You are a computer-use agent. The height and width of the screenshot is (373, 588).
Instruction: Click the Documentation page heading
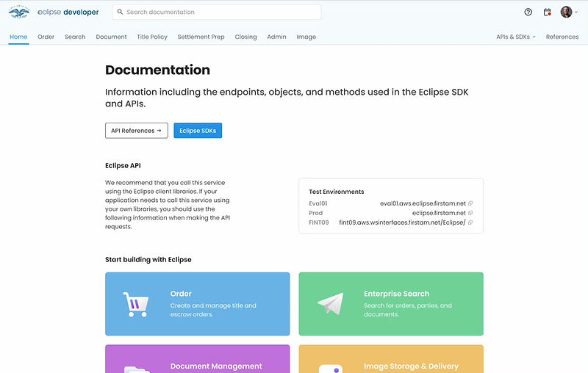[157, 70]
